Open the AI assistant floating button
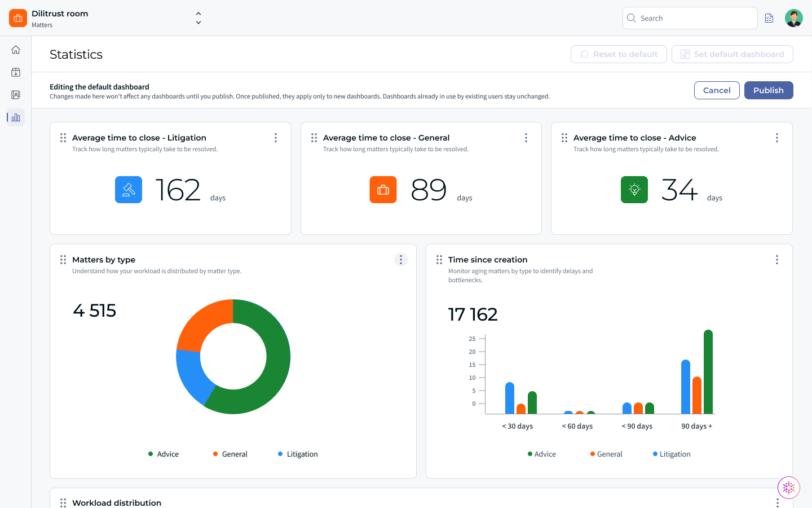This screenshot has height=508, width=812. [x=789, y=488]
